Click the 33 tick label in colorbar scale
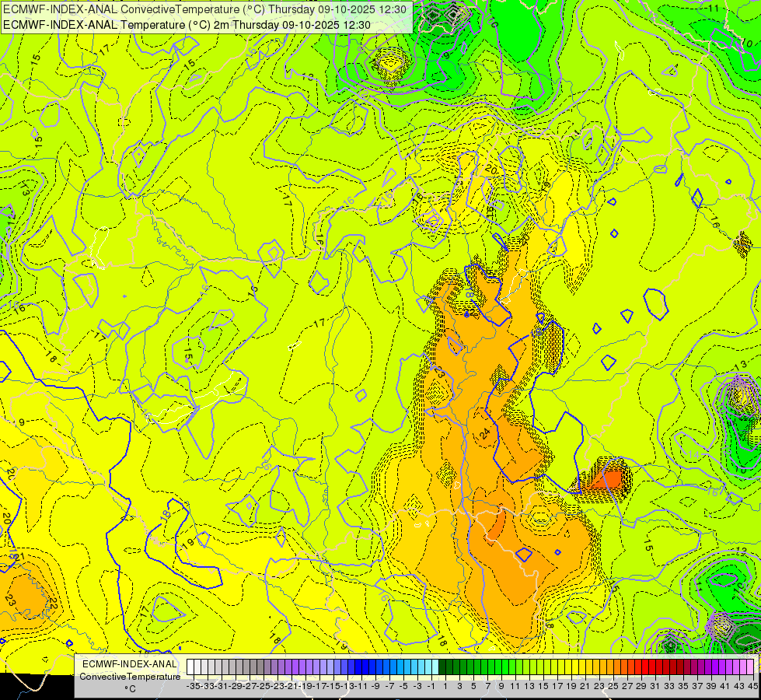The image size is (761, 700). 669,686
